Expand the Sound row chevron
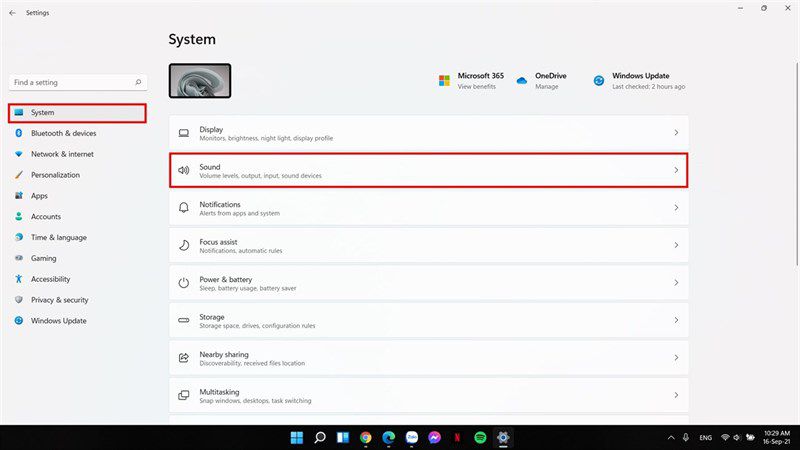The height and width of the screenshot is (450, 800). click(676, 170)
